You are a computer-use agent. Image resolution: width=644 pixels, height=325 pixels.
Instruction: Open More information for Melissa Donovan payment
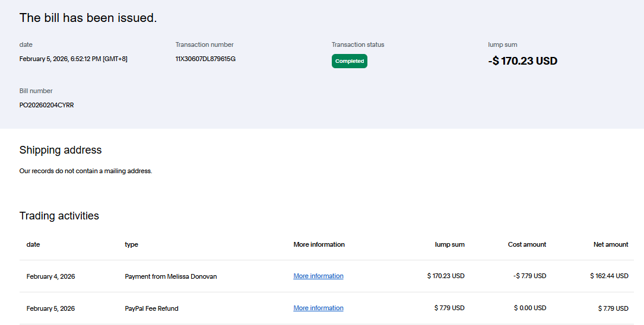318,276
